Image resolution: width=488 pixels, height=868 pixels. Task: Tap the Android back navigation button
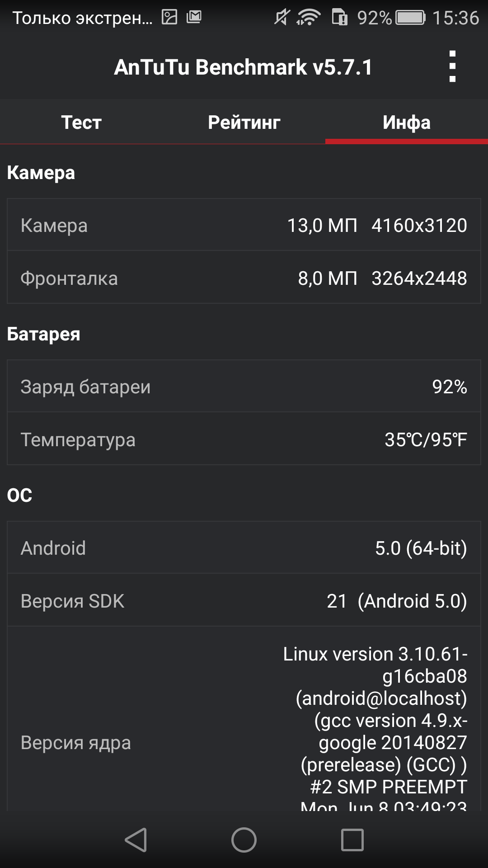[x=136, y=840]
